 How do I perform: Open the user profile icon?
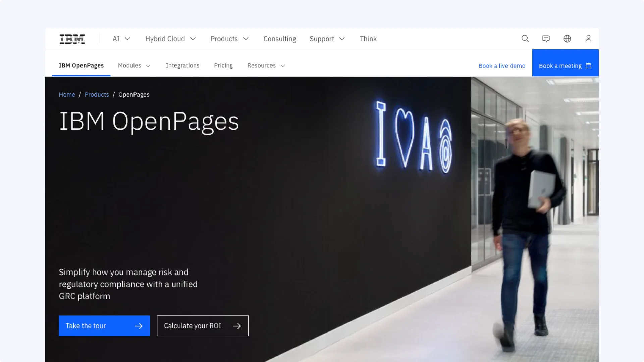point(588,39)
